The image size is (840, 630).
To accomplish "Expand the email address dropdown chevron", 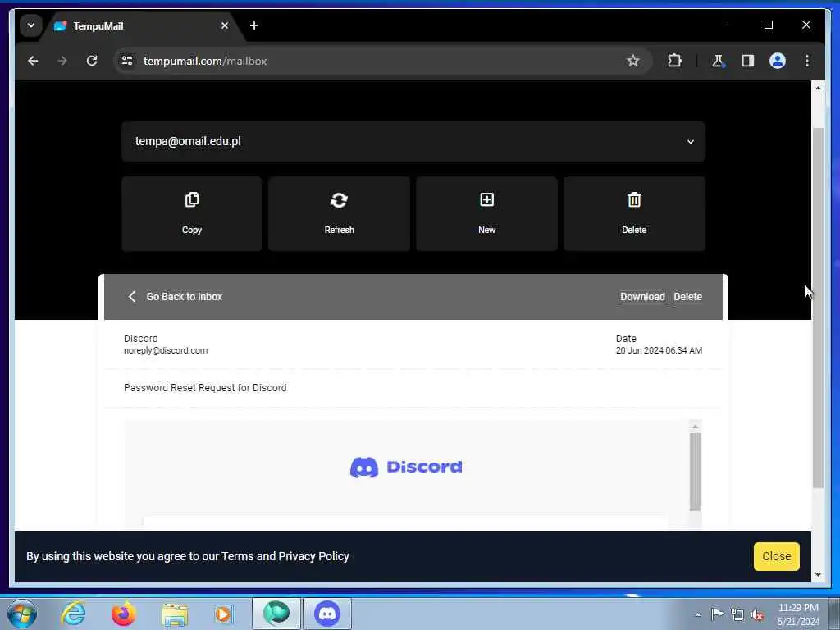I will coord(691,142).
